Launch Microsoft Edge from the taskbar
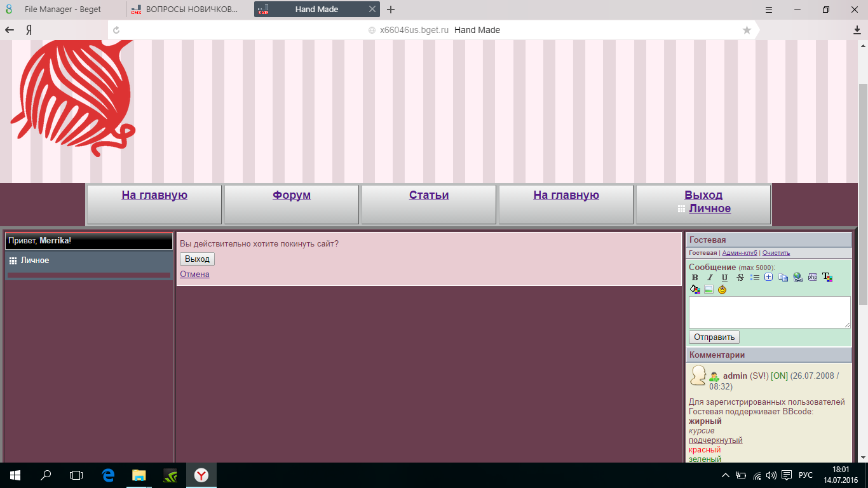Screen dimensions: 868x488 click(108, 475)
